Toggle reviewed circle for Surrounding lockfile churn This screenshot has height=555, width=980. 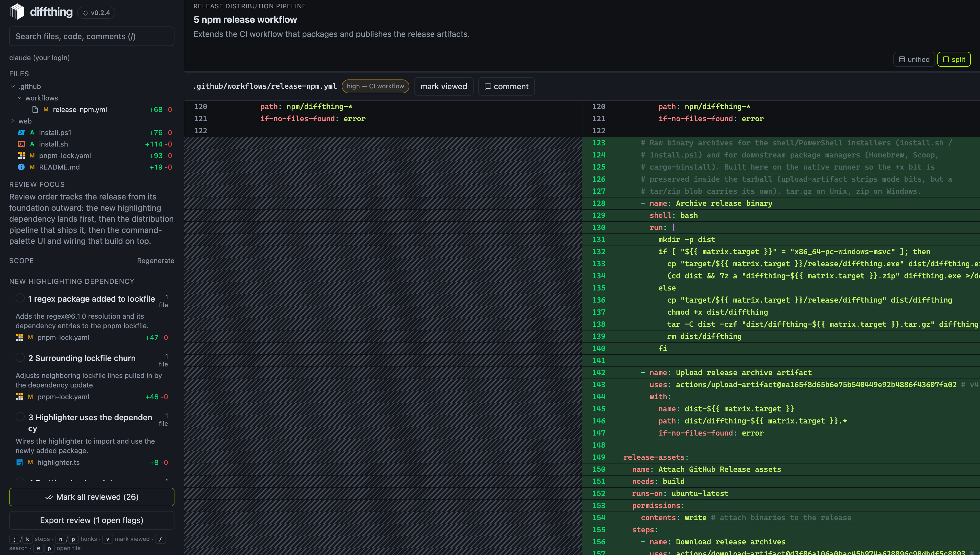click(x=20, y=357)
